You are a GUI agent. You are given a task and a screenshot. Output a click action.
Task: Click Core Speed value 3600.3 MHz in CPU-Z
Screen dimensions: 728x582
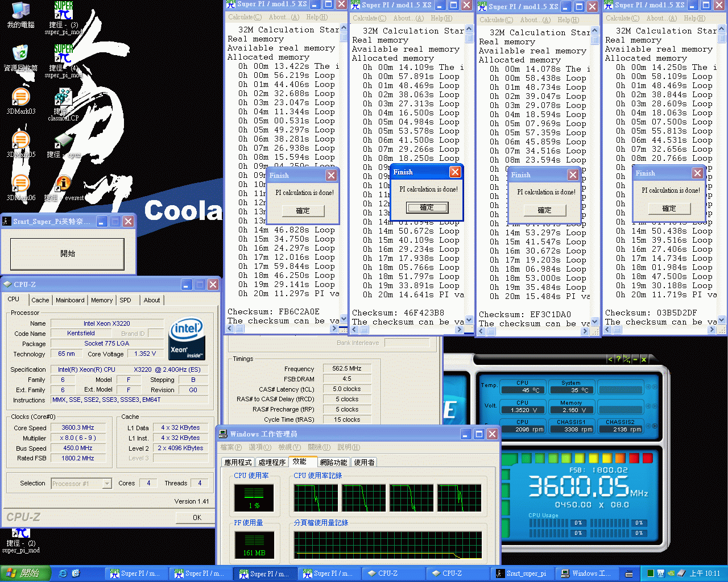[x=78, y=427]
